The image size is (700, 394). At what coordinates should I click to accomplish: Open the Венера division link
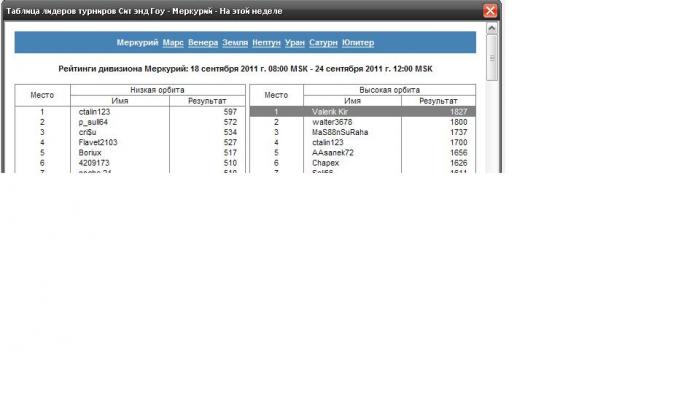point(203,43)
